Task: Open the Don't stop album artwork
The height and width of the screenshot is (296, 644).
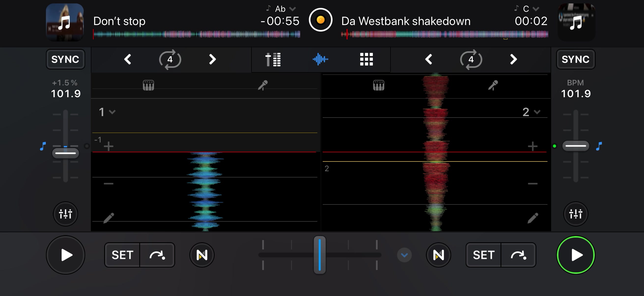Action: click(65, 22)
